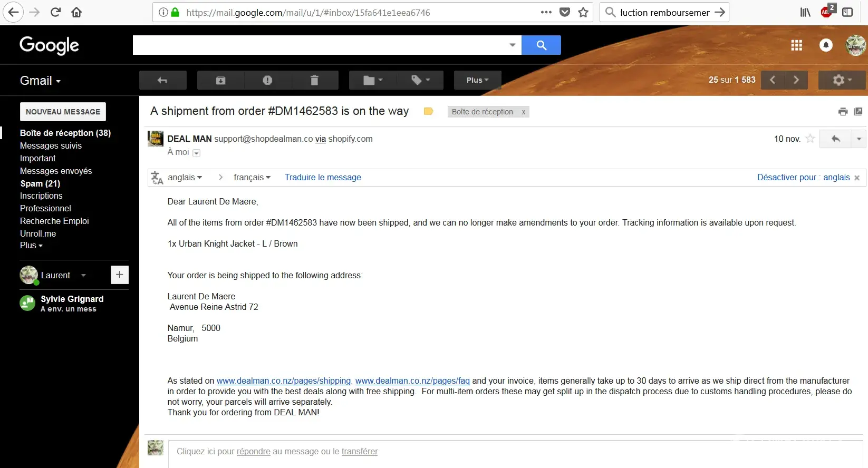The image size is (868, 468).
Task: Show message recipient details arrow
Action: click(197, 153)
